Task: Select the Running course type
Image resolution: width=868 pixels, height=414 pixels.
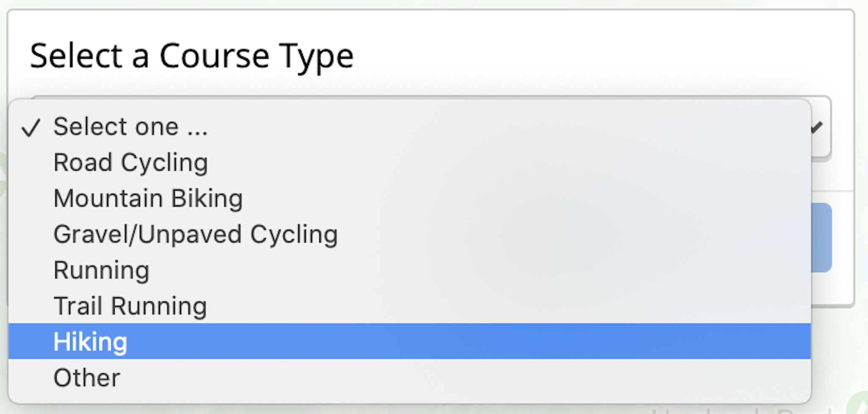Action: click(x=101, y=270)
